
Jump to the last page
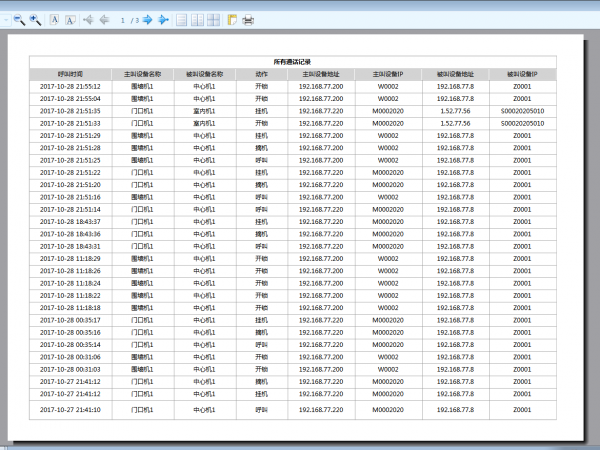pos(163,19)
